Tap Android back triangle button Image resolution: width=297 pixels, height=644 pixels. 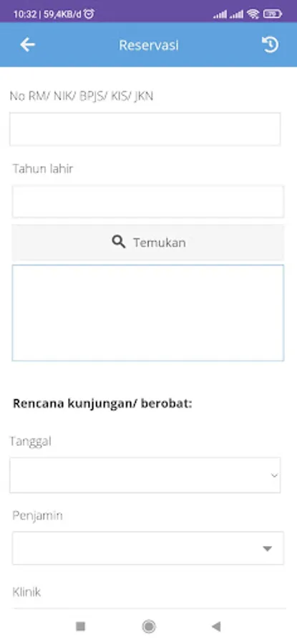(x=216, y=626)
